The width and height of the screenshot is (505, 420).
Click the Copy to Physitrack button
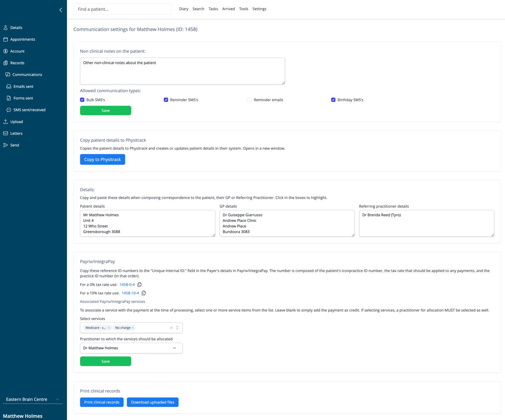point(102,159)
